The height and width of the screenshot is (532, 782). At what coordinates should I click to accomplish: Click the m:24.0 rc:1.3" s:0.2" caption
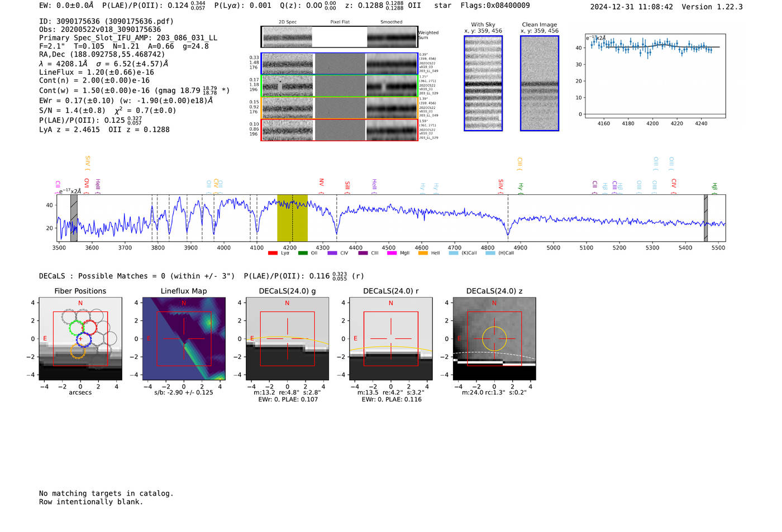[494, 392]
